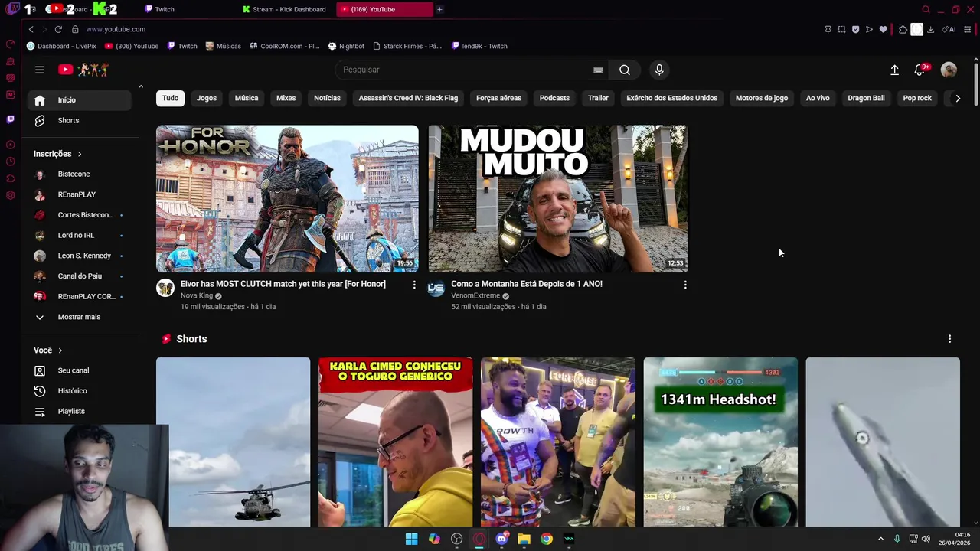
Task: Open YouTube notifications bell
Action: click(920, 70)
